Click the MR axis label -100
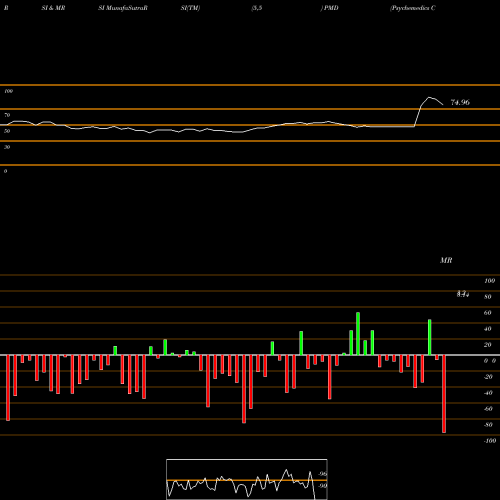 [x=490, y=441]
